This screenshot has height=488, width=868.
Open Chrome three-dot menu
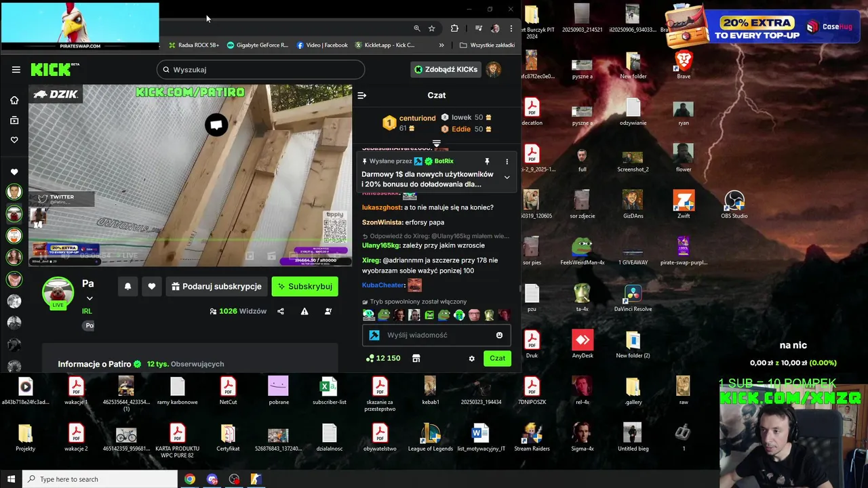tap(511, 28)
